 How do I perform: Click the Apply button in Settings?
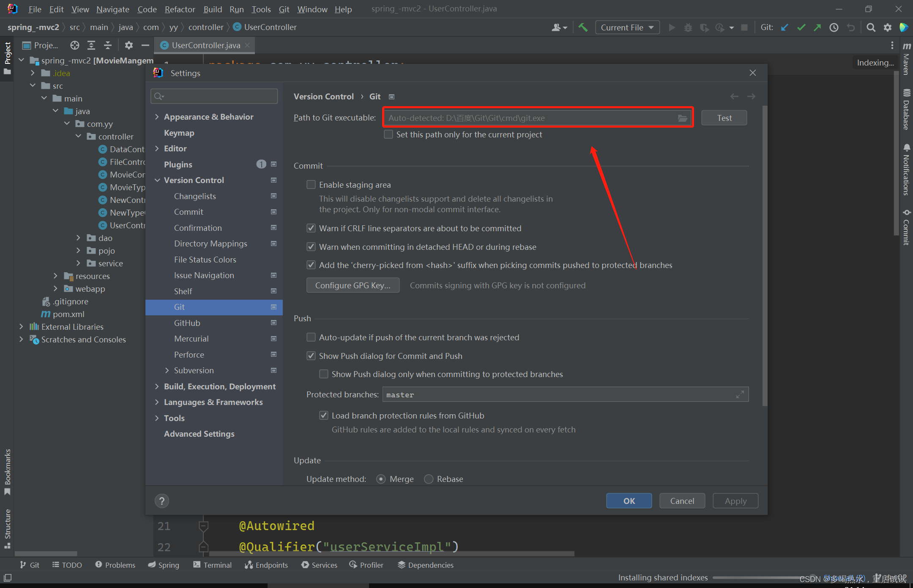(x=735, y=501)
